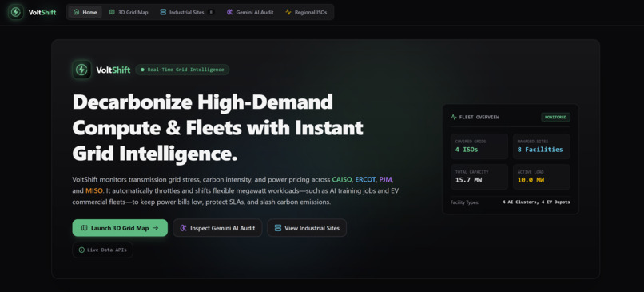This screenshot has width=644, height=292.
Task: Click the clock icon in Live Data APIs
Action: [81, 250]
